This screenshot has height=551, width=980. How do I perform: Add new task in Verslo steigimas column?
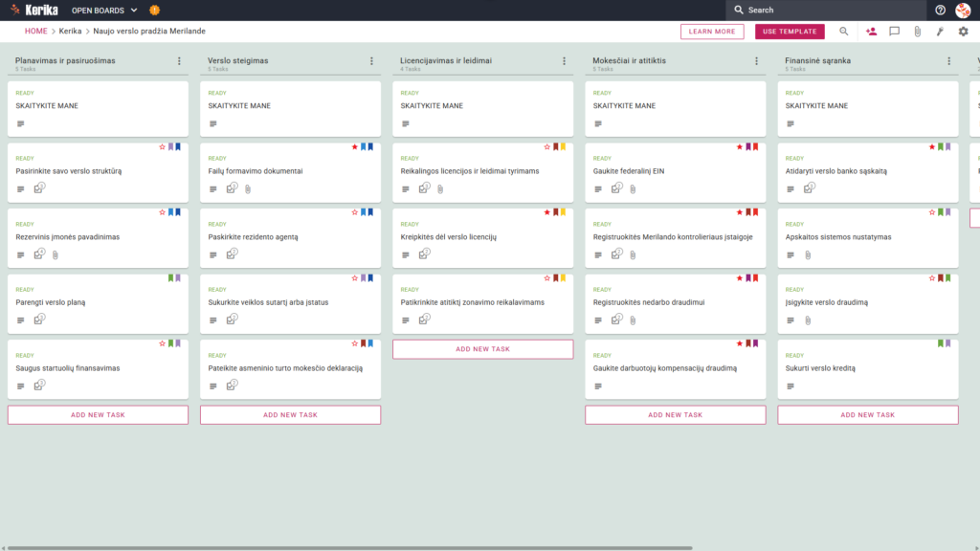[x=290, y=415]
